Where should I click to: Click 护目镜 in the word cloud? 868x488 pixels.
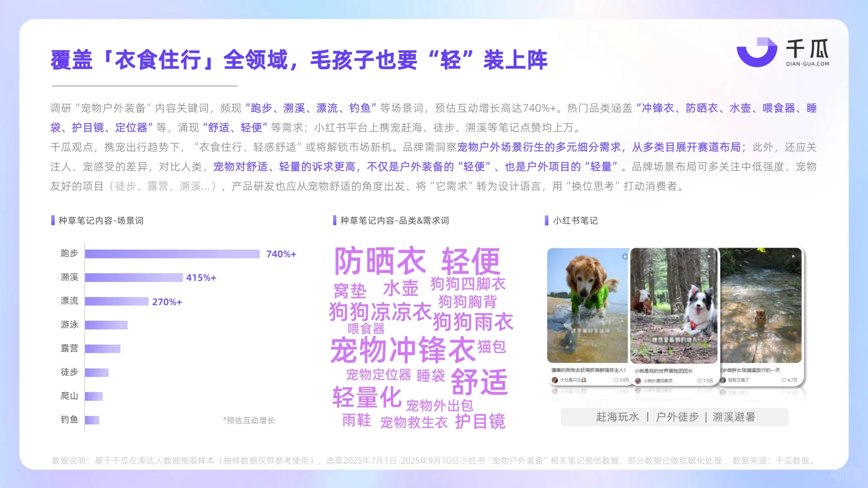pyautogui.click(x=480, y=421)
